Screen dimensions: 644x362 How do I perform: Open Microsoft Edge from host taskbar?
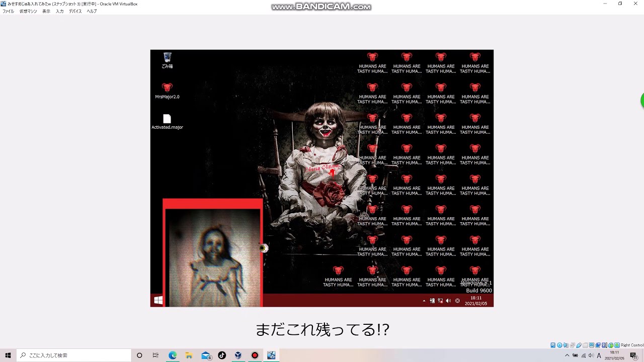tap(173, 355)
